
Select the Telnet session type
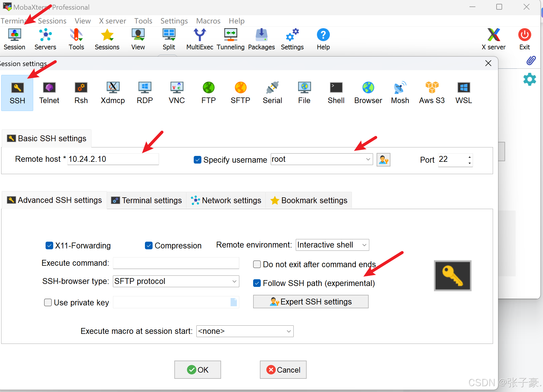(49, 93)
